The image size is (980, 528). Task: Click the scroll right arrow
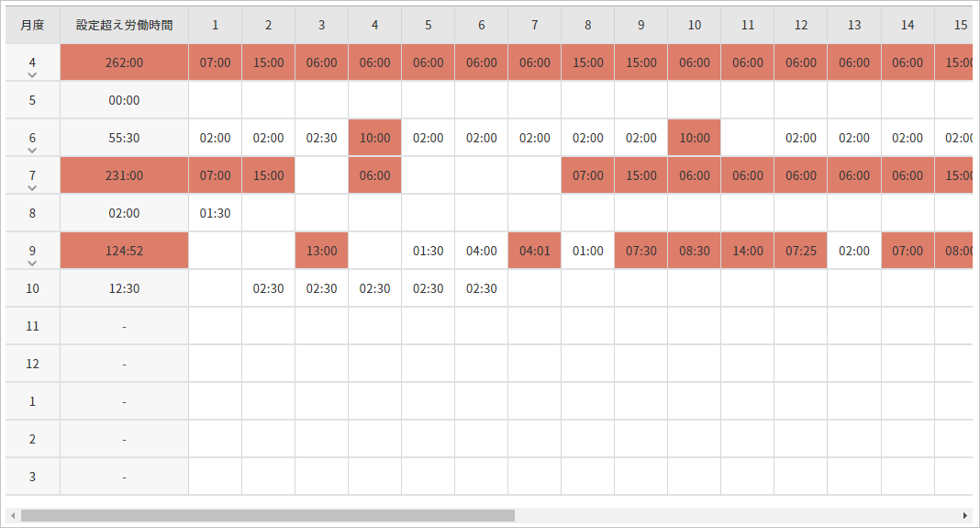(x=964, y=516)
